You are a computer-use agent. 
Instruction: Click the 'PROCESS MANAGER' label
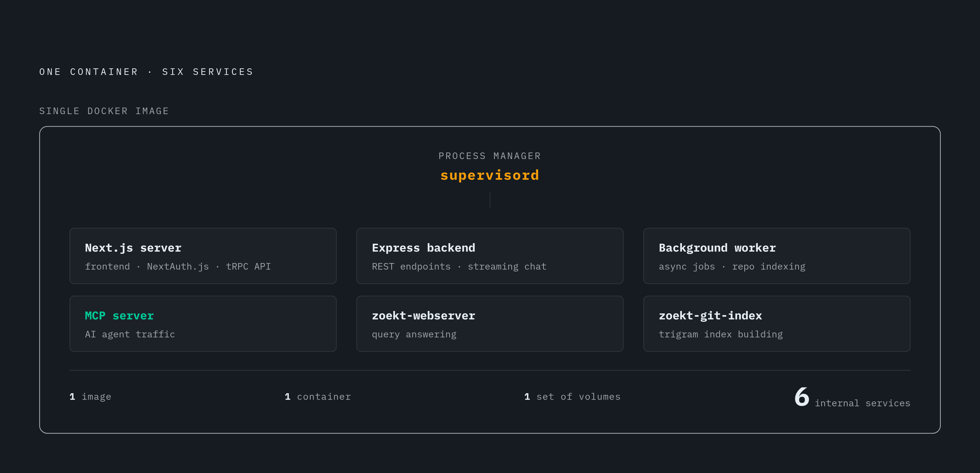(490, 156)
